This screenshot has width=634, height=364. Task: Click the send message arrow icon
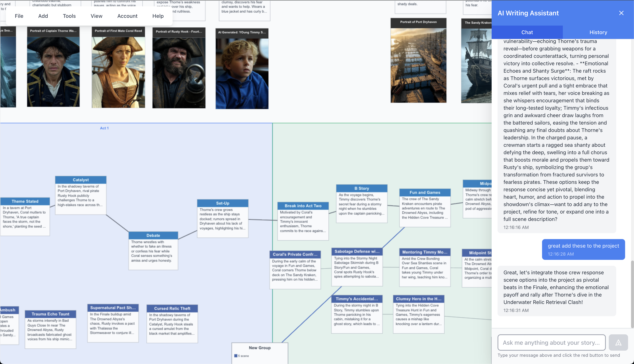click(618, 342)
